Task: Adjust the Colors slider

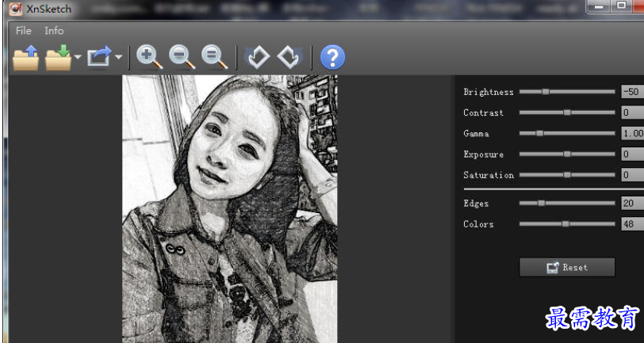Action: 567,224
